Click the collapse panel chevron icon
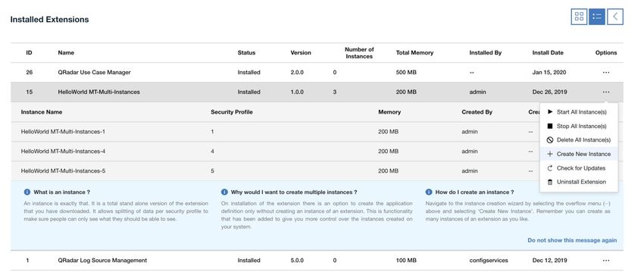Image resolution: width=644 pixels, height=275 pixels. 615,17
